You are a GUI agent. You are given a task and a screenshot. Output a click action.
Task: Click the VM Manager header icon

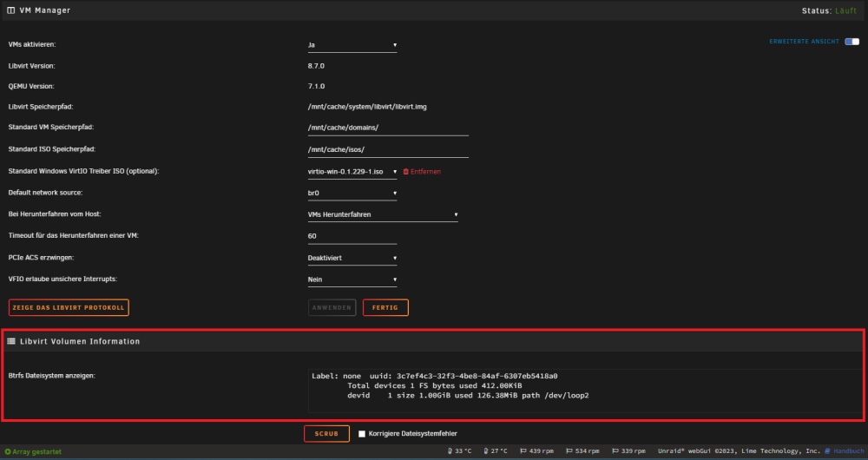11,10
